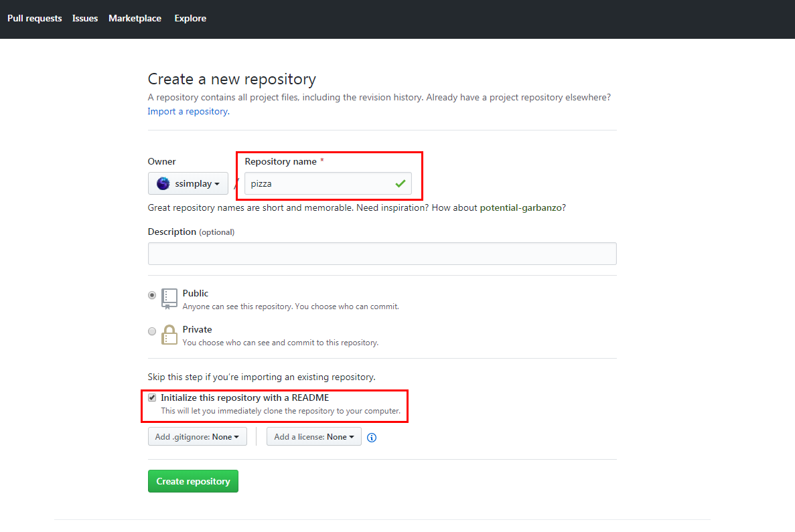Use the suggested name potential-garbanzo
This screenshot has width=795, height=532.
520,207
